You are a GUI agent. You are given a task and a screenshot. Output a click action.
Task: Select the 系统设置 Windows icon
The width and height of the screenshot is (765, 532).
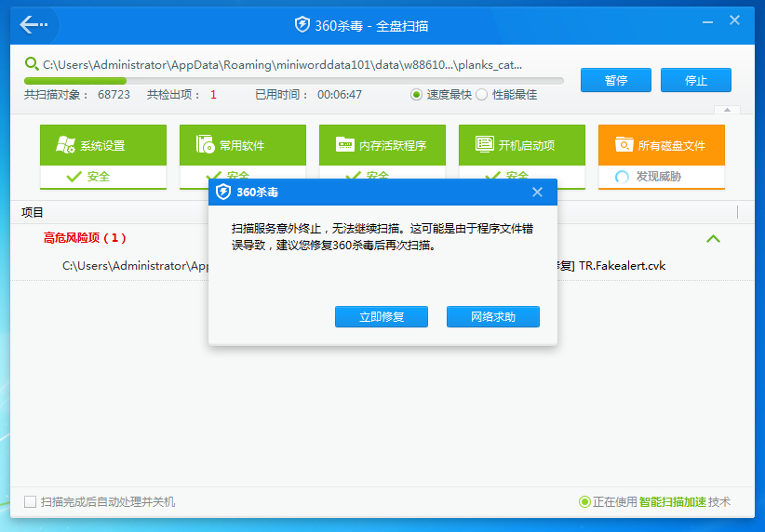[x=65, y=145]
